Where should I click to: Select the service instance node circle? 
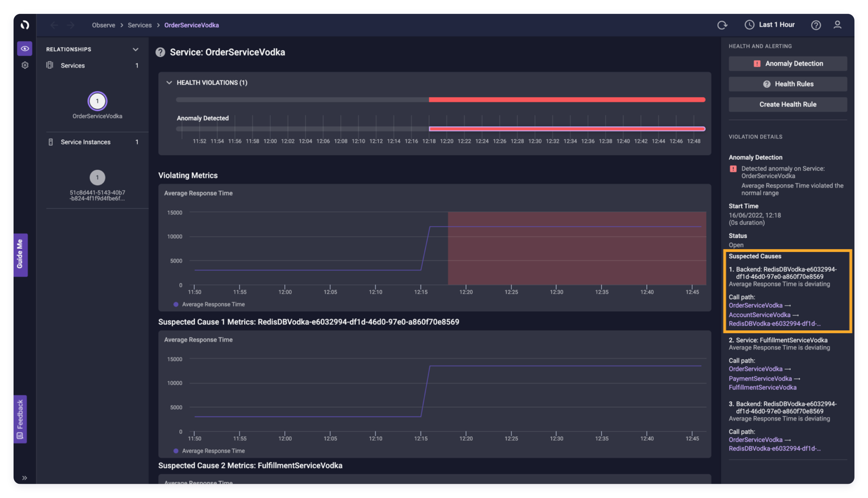[97, 178]
